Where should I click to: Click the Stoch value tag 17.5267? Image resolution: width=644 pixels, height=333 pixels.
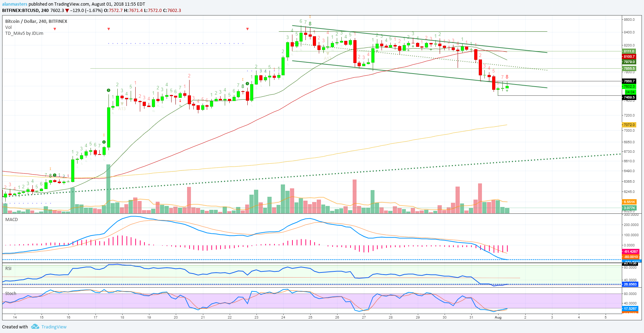pos(630,308)
